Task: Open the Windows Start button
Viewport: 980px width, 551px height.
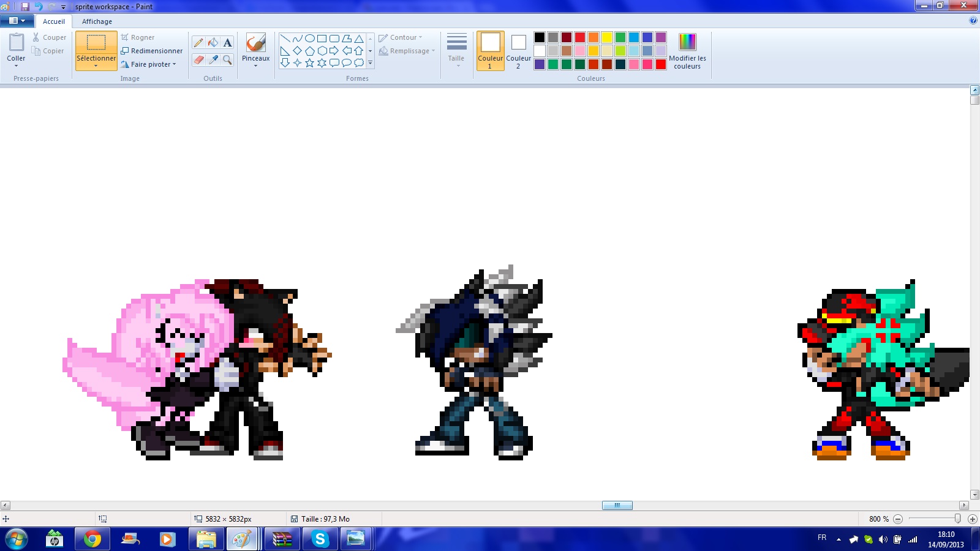Action: coord(17,539)
